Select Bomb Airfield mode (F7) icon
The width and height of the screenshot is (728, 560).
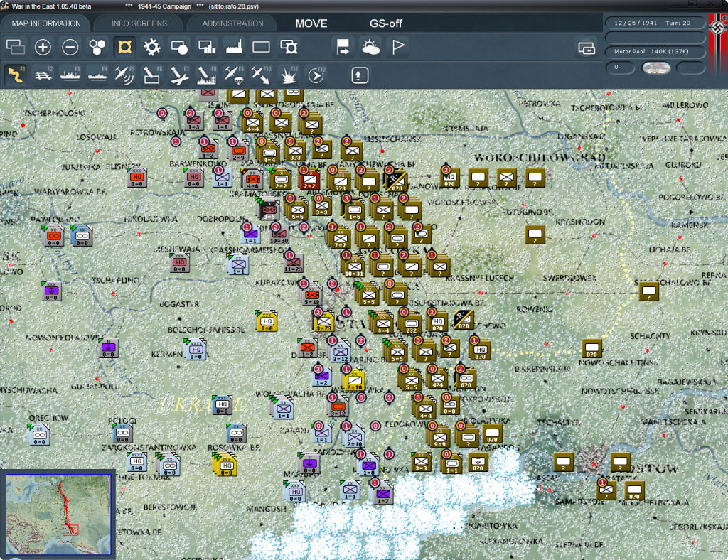[179, 75]
